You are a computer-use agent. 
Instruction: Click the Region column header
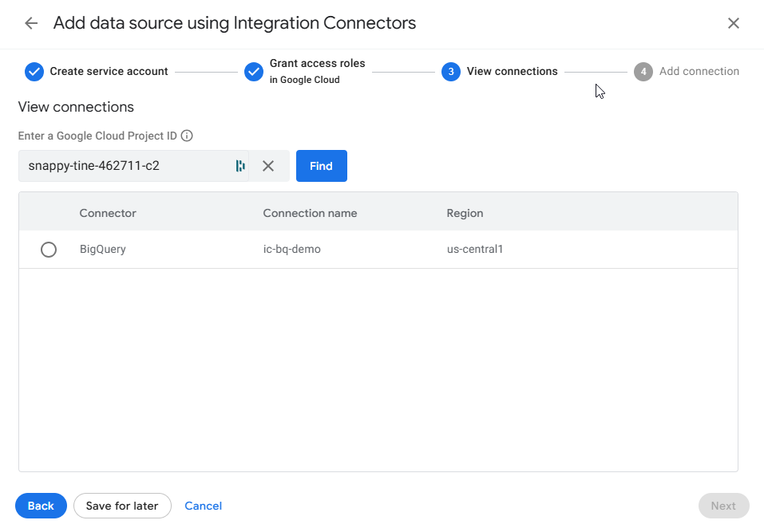click(x=465, y=213)
